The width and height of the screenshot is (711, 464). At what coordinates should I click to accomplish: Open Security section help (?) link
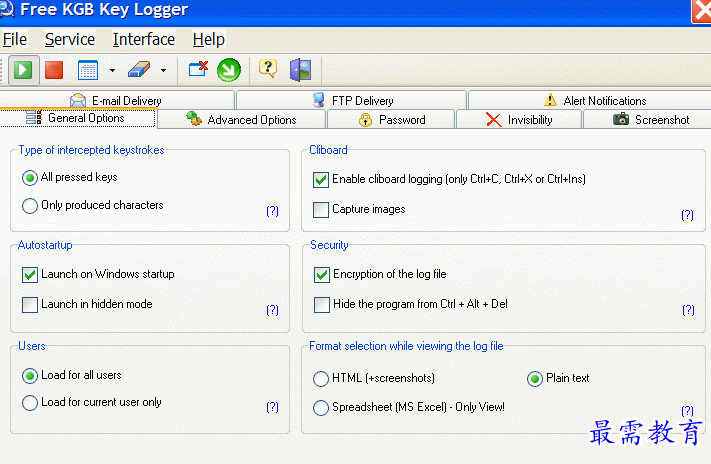click(x=688, y=310)
